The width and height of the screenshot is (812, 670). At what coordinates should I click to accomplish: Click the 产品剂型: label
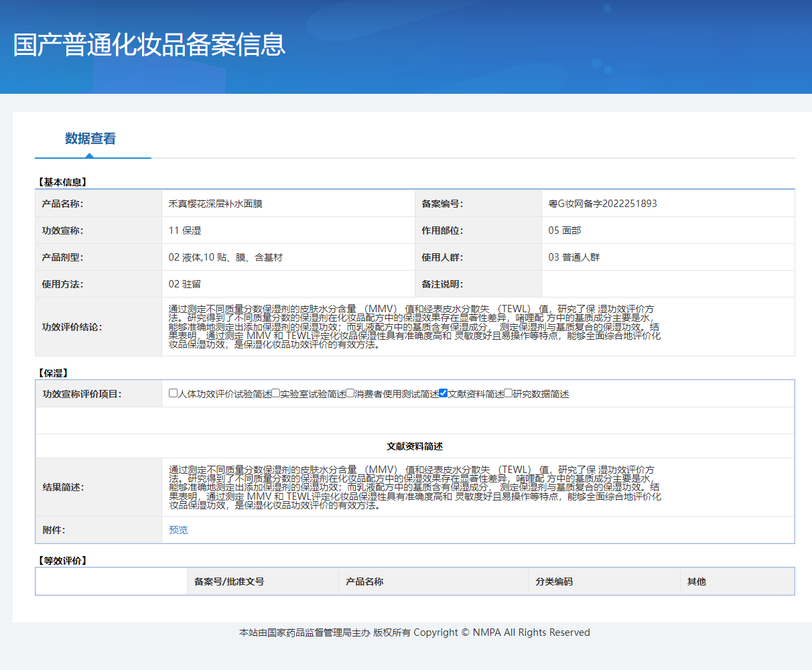click(62, 257)
